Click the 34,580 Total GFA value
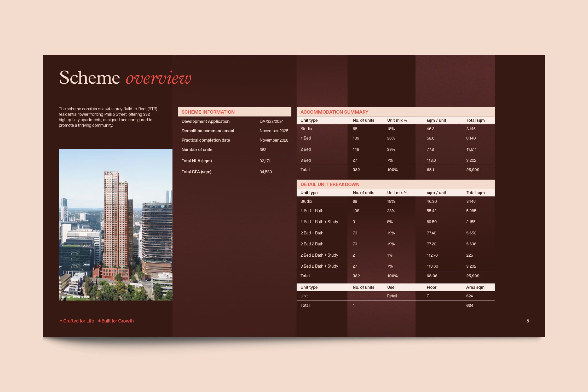Viewport: 588px width, 392px height. tap(266, 172)
